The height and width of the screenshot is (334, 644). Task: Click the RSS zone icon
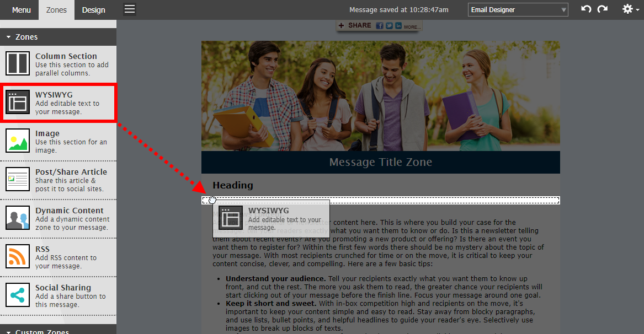click(18, 256)
